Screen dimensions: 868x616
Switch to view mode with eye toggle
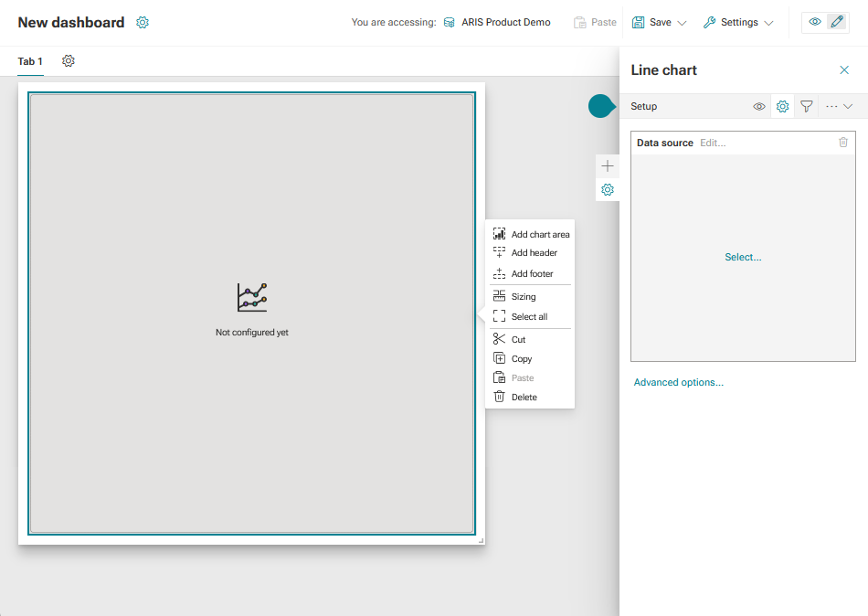click(x=815, y=22)
